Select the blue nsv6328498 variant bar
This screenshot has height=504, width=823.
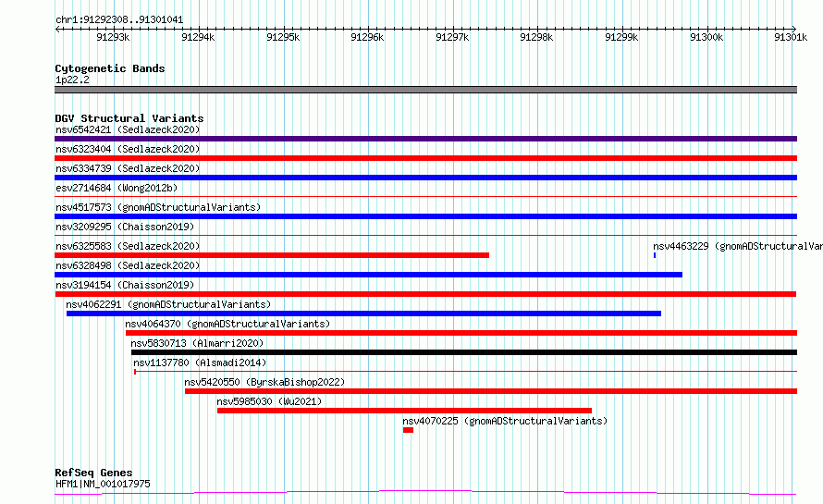tap(368, 275)
